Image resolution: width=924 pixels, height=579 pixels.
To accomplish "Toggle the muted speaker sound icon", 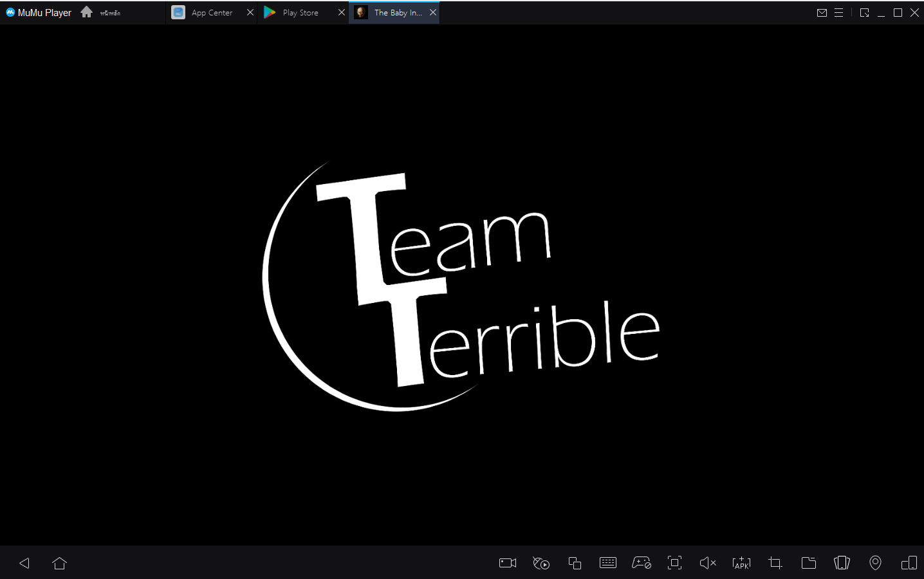I will (708, 563).
